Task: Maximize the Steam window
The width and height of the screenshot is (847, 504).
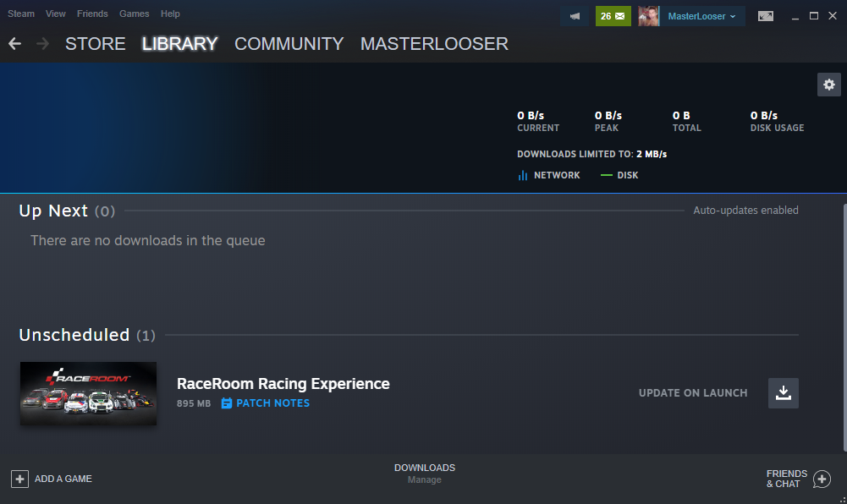Action: [813, 16]
